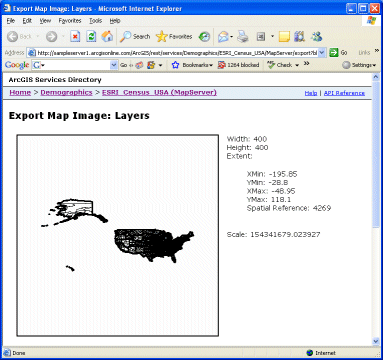Open the Help menu

tap(115, 21)
